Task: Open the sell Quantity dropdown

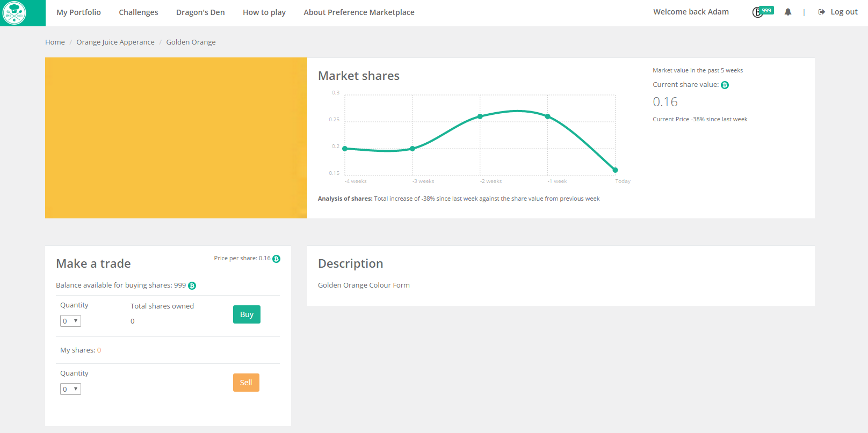Action: click(x=70, y=389)
